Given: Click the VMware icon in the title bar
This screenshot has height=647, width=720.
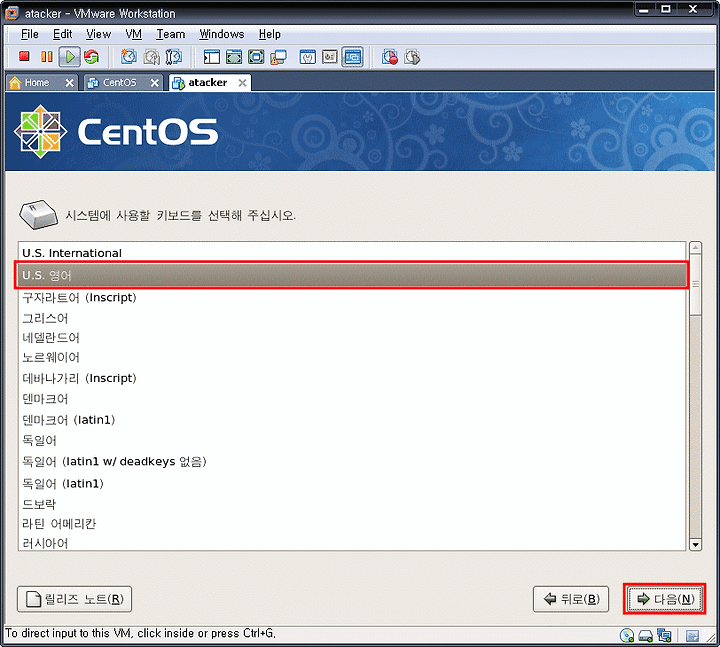Looking at the screenshot, I should [x=12, y=13].
